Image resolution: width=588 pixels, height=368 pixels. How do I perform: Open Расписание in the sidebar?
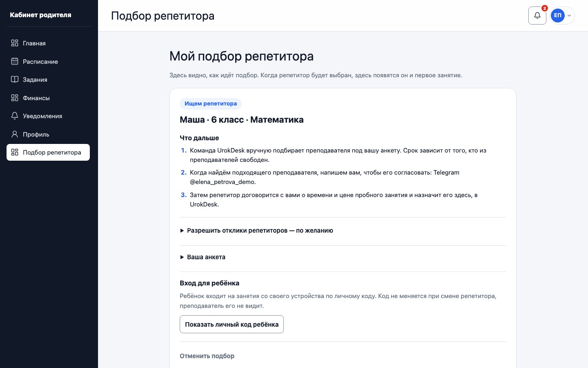click(48, 61)
